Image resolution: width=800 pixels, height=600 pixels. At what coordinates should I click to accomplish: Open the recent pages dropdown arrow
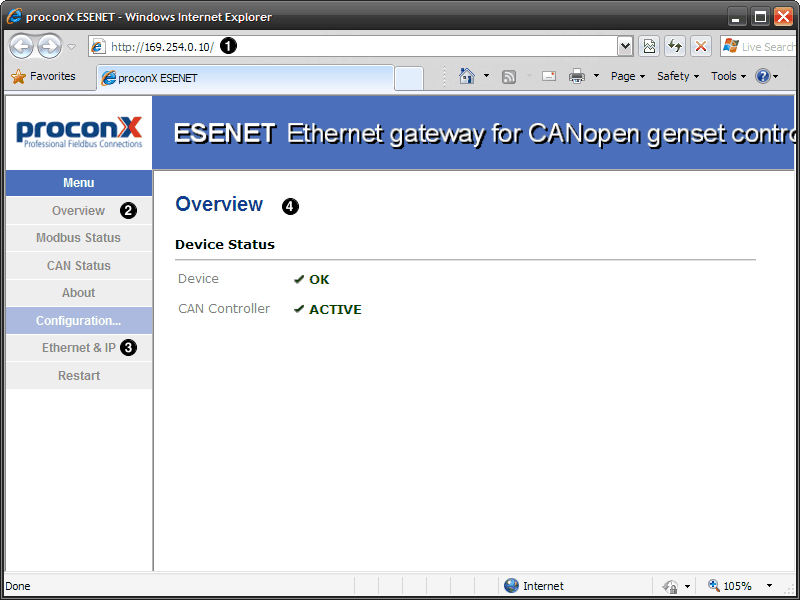tap(71, 47)
